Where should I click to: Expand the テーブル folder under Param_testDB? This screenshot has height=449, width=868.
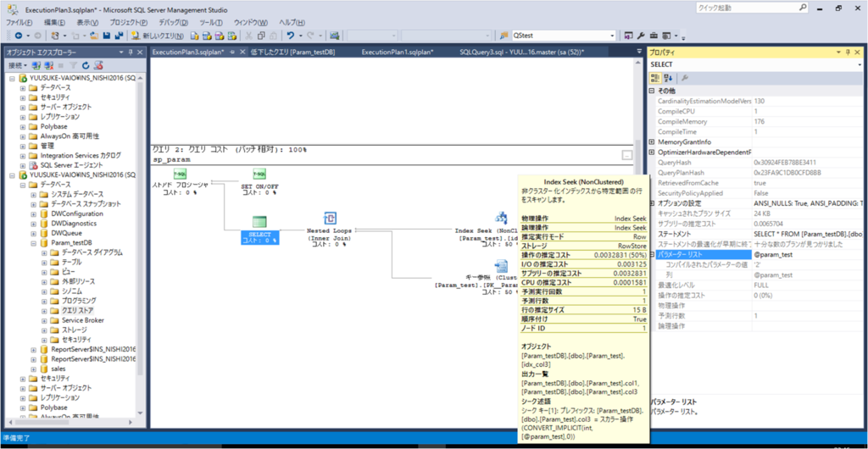44,262
